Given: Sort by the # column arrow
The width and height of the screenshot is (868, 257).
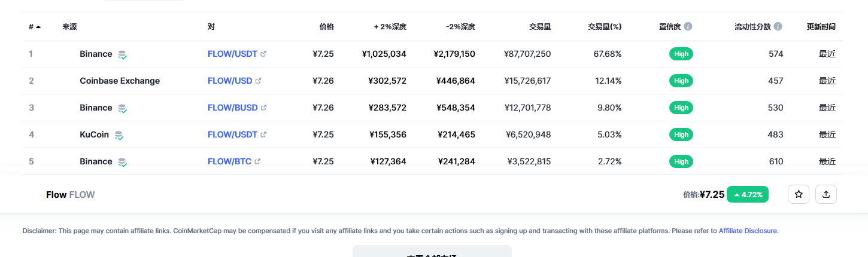Looking at the screenshot, I should 38,27.
